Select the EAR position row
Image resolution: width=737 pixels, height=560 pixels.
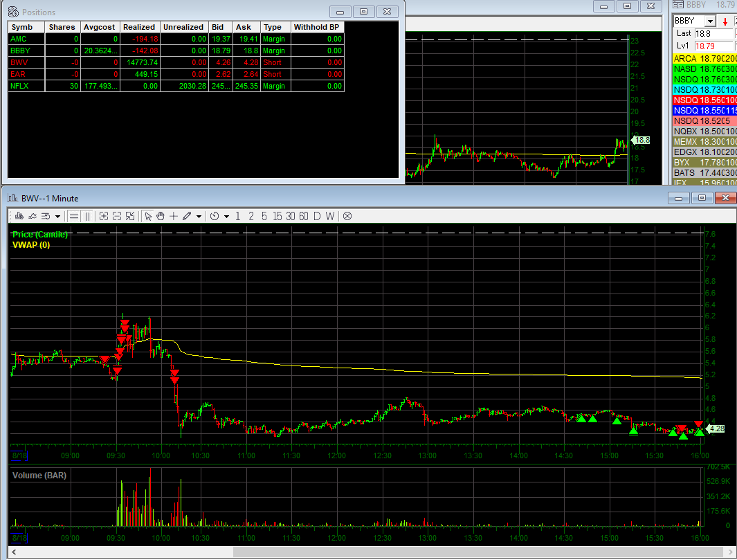(x=176, y=74)
